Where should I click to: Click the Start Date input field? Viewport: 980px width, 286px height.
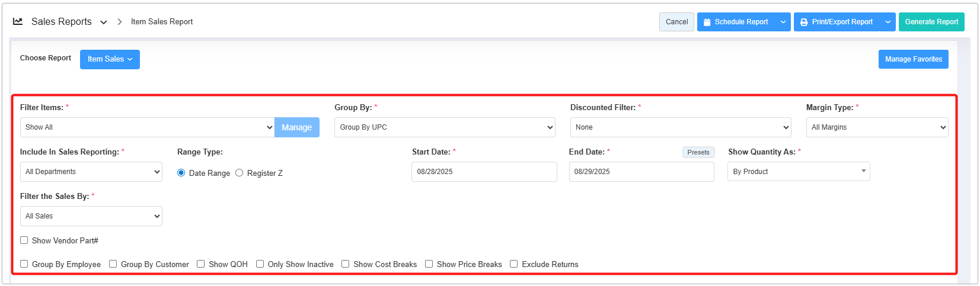[484, 172]
